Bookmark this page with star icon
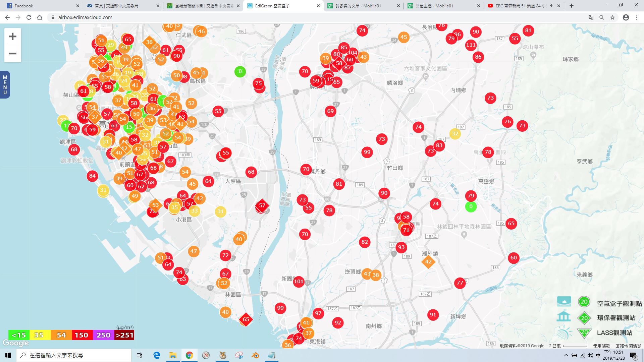 [612, 17]
